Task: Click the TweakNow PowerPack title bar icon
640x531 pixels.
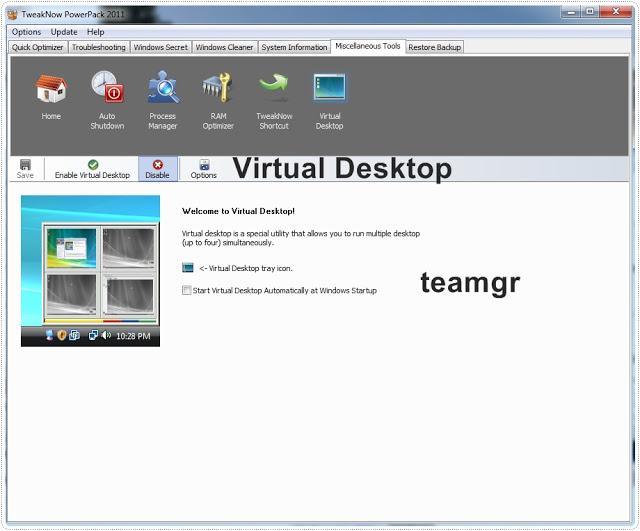Action: click(12, 14)
